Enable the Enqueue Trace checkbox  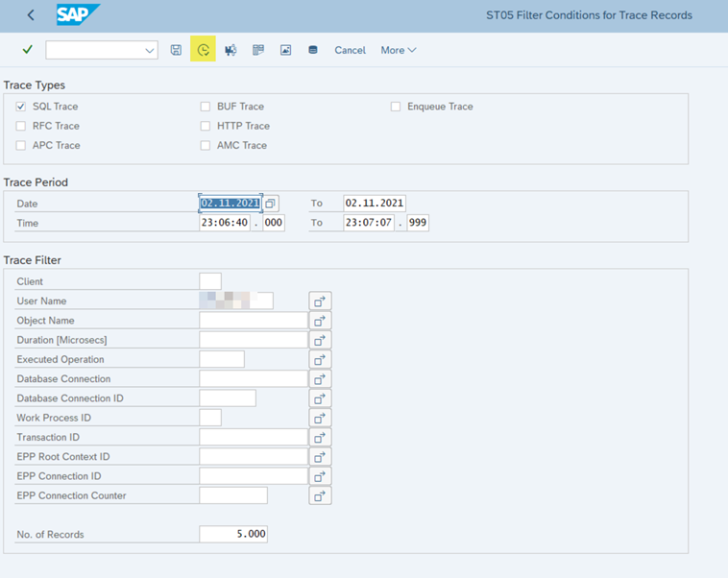[396, 107]
